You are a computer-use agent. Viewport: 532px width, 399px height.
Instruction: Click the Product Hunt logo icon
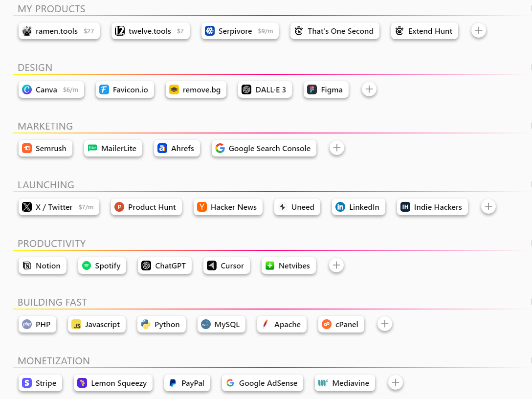[x=119, y=207]
